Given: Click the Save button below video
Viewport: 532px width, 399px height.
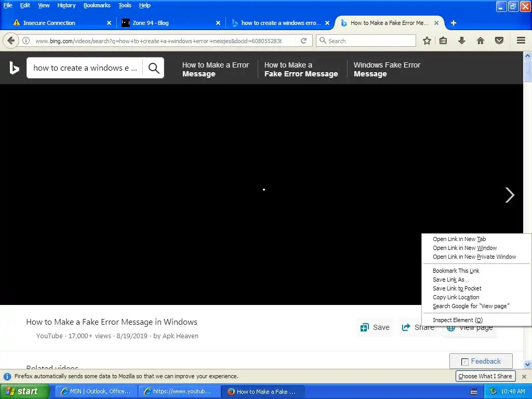Looking at the screenshot, I should pos(375,327).
